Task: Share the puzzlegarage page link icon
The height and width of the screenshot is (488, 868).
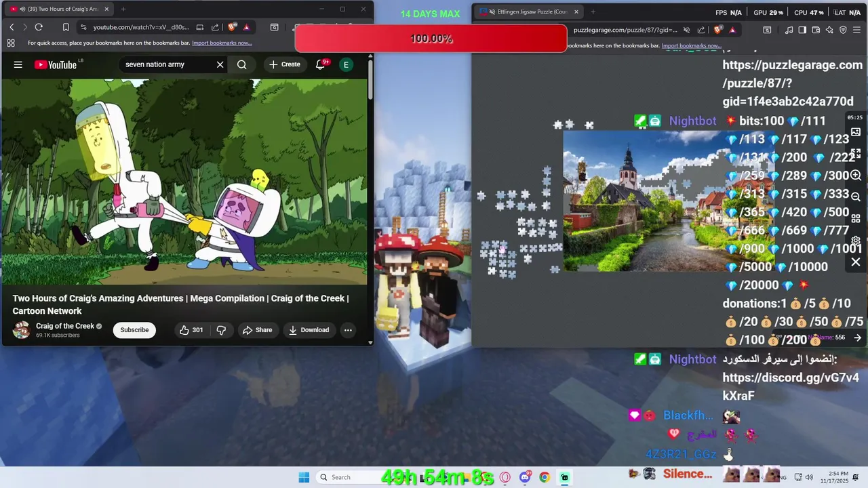Action: tap(701, 30)
